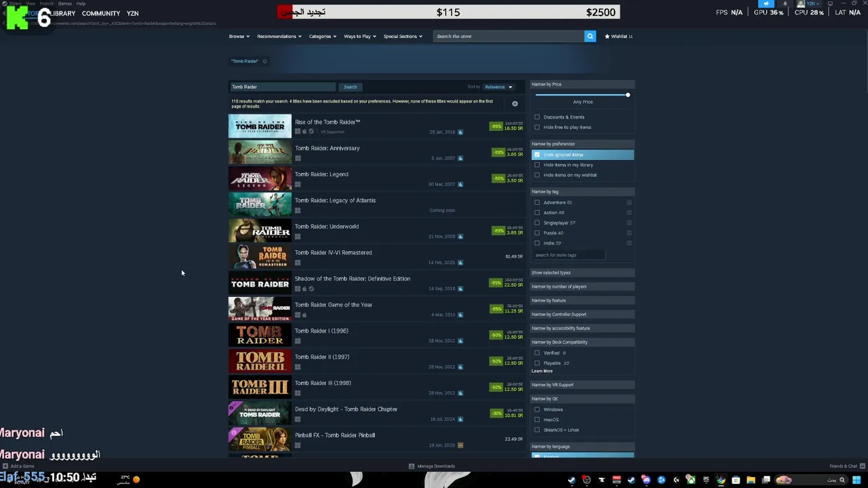Viewport: 868px width, 488px height.
Task: Check the Adventure tag filter
Action: tap(537, 202)
